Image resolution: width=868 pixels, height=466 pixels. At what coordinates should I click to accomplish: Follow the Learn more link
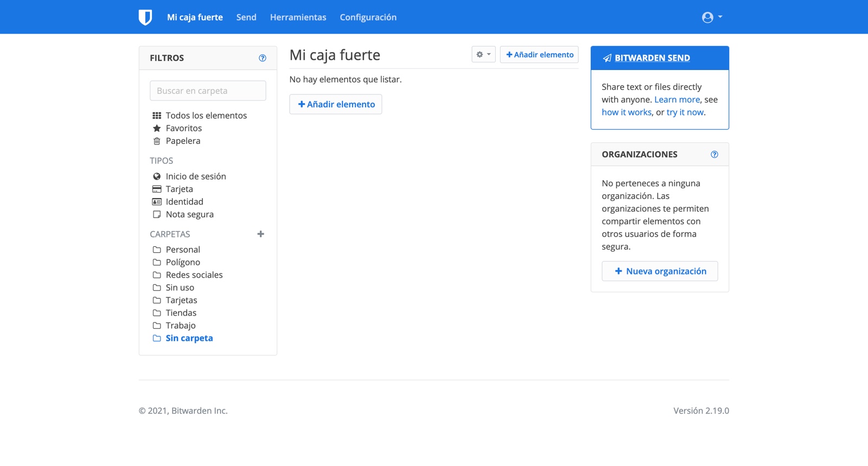pos(677,100)
